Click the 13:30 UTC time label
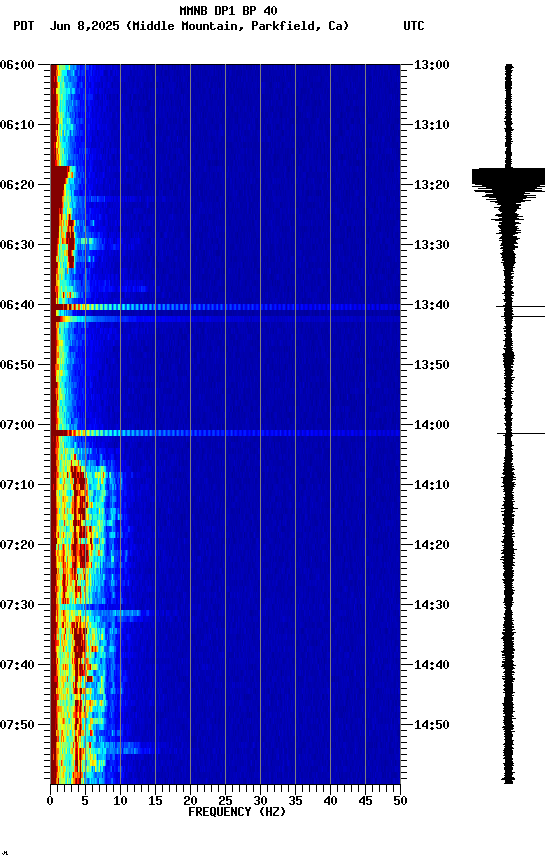The height and width of the screenshot is (864, 552). pyautogui.click(x=431, y=245)
